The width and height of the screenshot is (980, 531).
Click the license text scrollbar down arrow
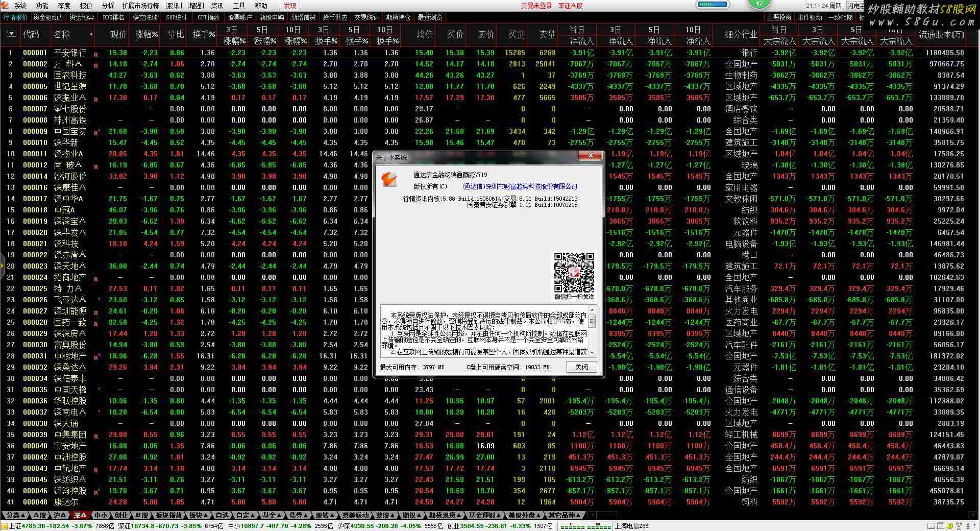[592, 352]
